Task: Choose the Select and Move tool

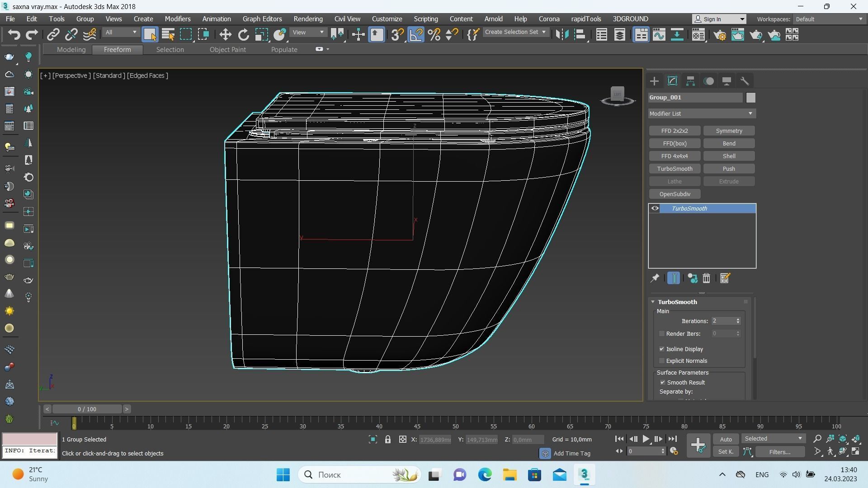Action: [225, 35]
